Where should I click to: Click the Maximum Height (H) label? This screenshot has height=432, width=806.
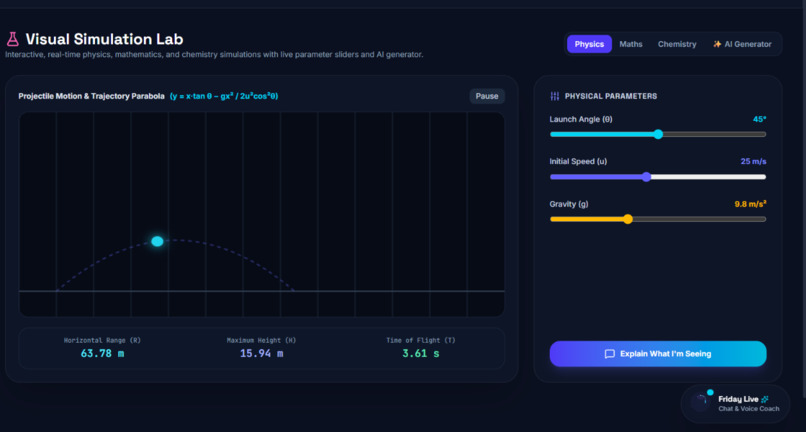point(262,340)
